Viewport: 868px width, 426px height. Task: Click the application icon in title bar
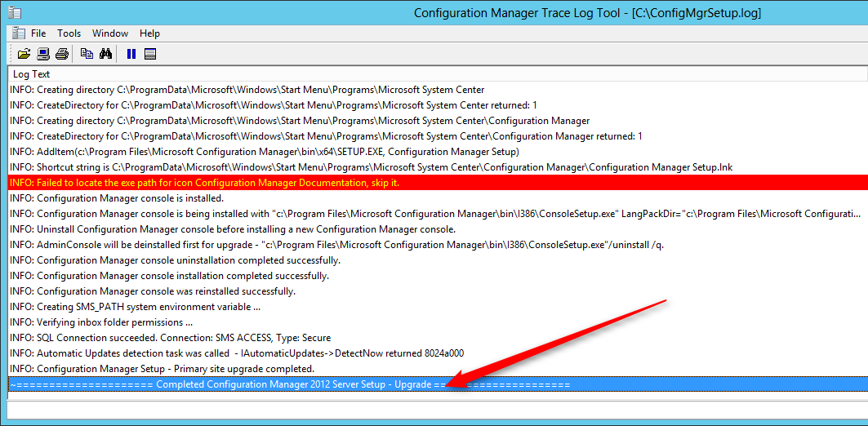coord(15,13)
